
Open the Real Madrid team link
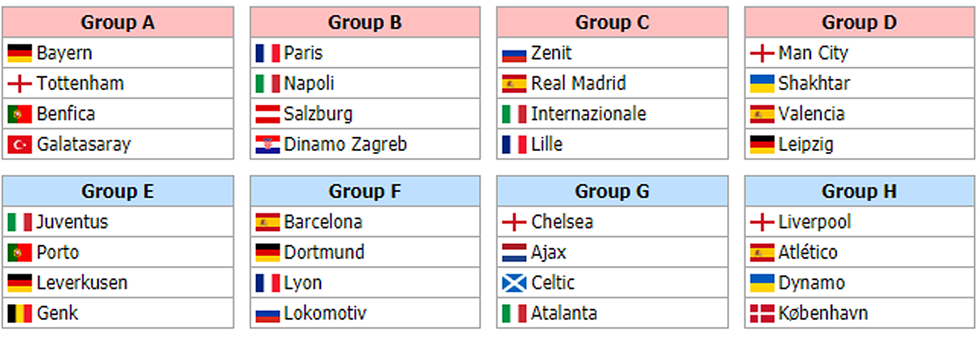[x=578, y=83]
